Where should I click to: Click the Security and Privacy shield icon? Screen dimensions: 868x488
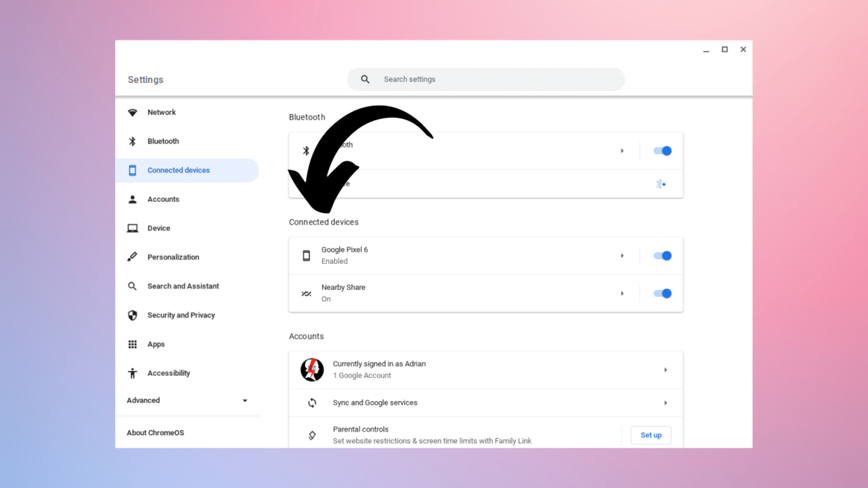coord(132,315)
